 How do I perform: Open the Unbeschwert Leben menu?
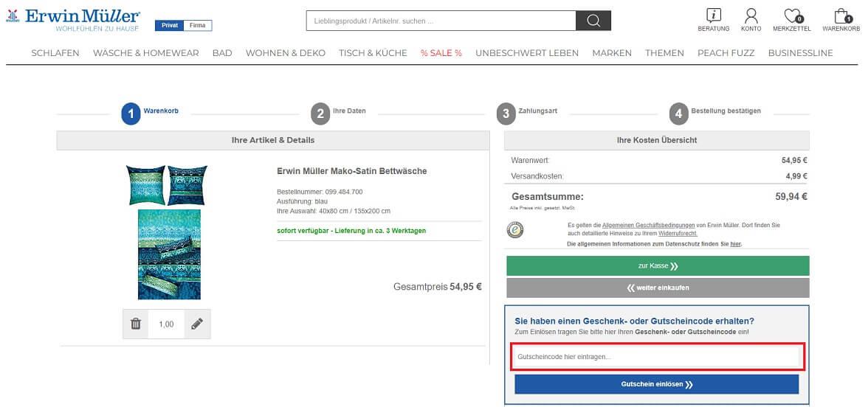tap(527, 53)
